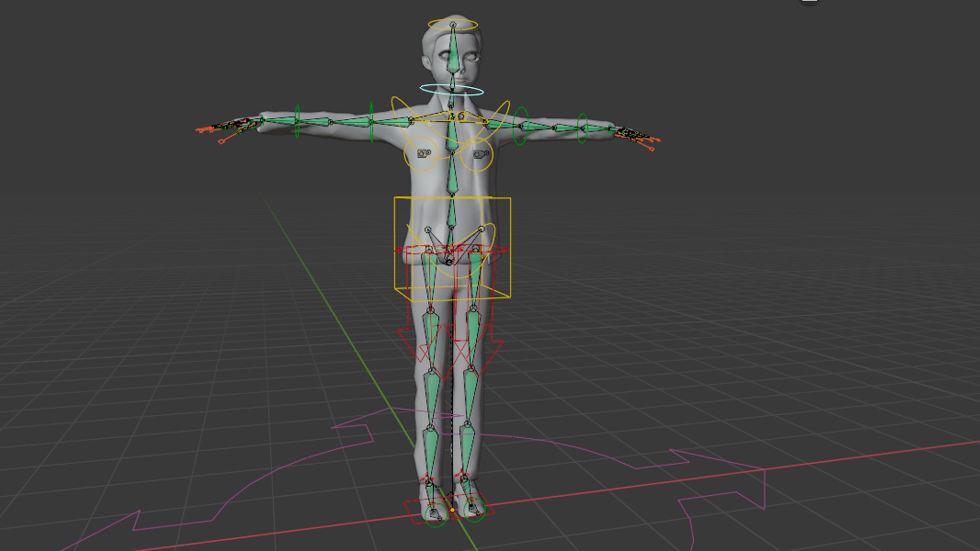Click the orange origin dot between the feet
The width and height of the screenshot is (980, 551).
coord(452,510)
